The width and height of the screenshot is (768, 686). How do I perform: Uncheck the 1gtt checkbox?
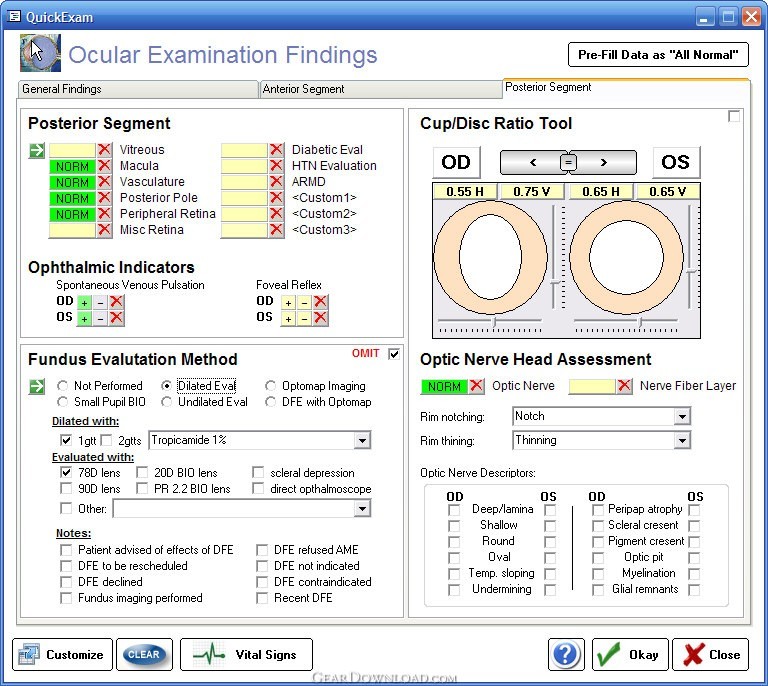pyautogui.click(x=66, y=440)
